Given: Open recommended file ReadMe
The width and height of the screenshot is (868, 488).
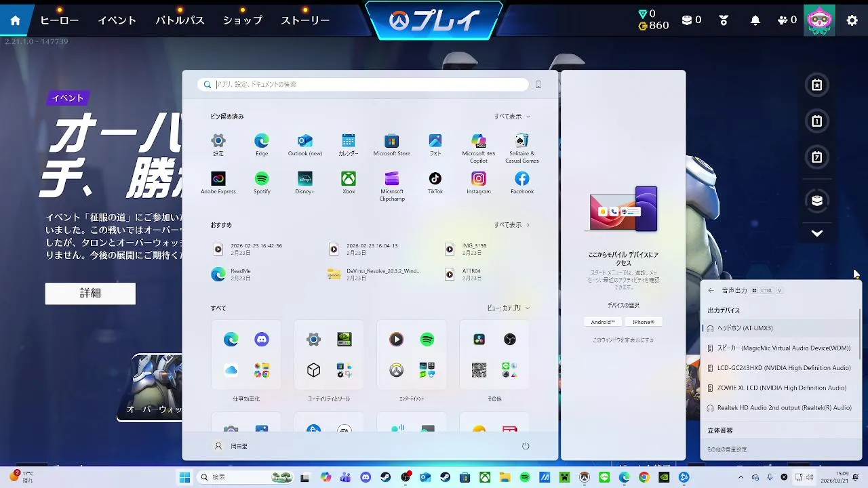Looking at the screenshot, I should pyautogui.click(x=231, y=274).
